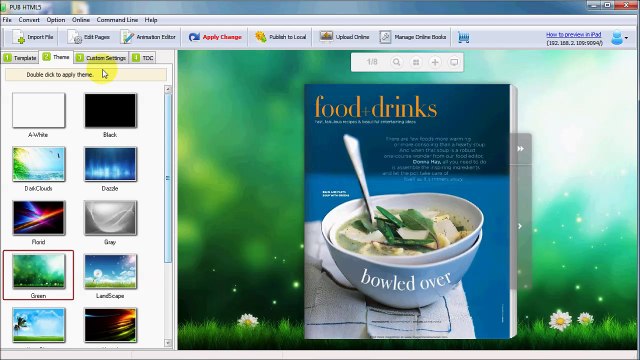Click the magnifier search icon in preview toolbar
Viewport: 640px width, 360px height.
(396, 62)
